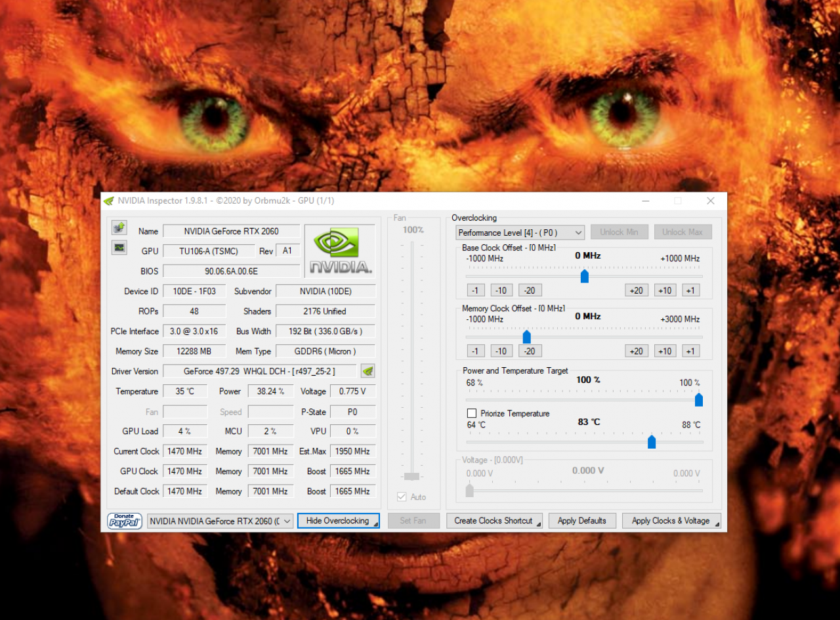Click the Driver Version field GeForce 497.29

tap(259, 371)
